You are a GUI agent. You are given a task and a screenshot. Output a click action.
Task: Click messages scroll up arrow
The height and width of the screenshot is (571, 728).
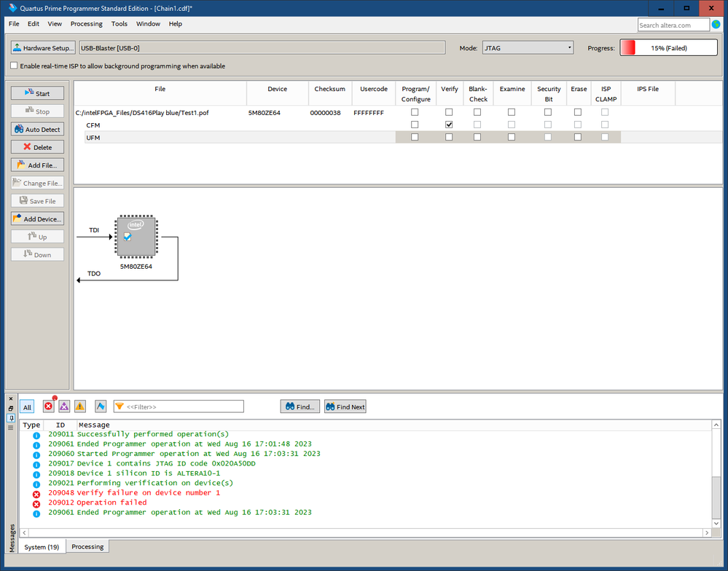click(x=716, y=425)
